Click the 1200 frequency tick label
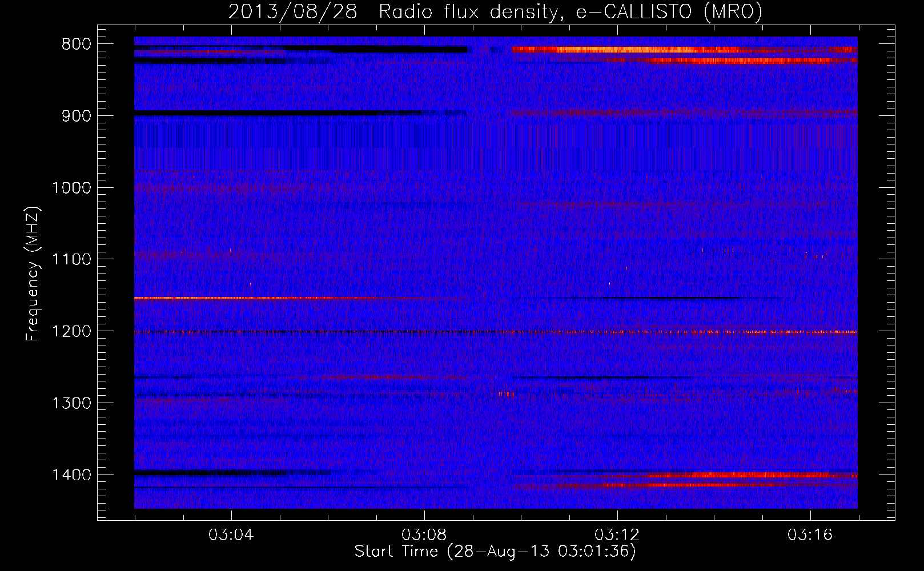This screenshot has width=924, height=571. pos(71,332)
